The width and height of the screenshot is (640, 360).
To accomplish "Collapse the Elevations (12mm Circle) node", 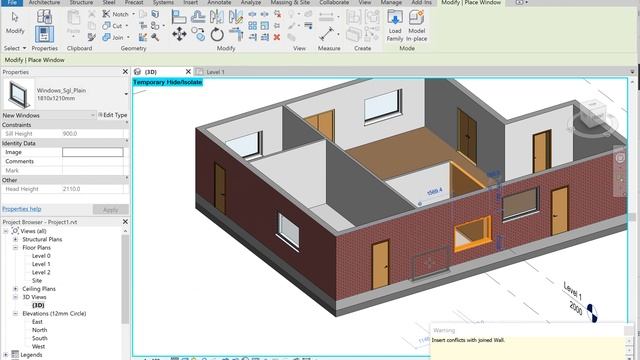I will [16, 313].
